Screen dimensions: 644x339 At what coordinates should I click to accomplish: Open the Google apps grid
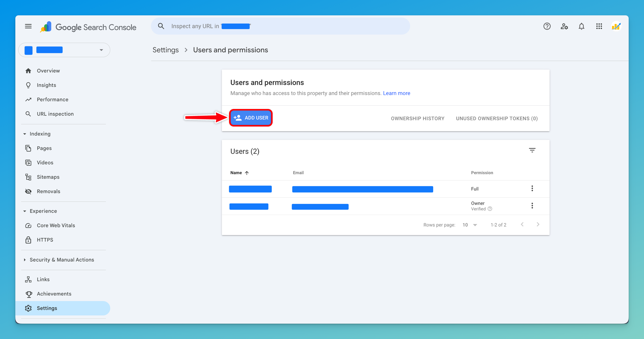coord(599,26)
